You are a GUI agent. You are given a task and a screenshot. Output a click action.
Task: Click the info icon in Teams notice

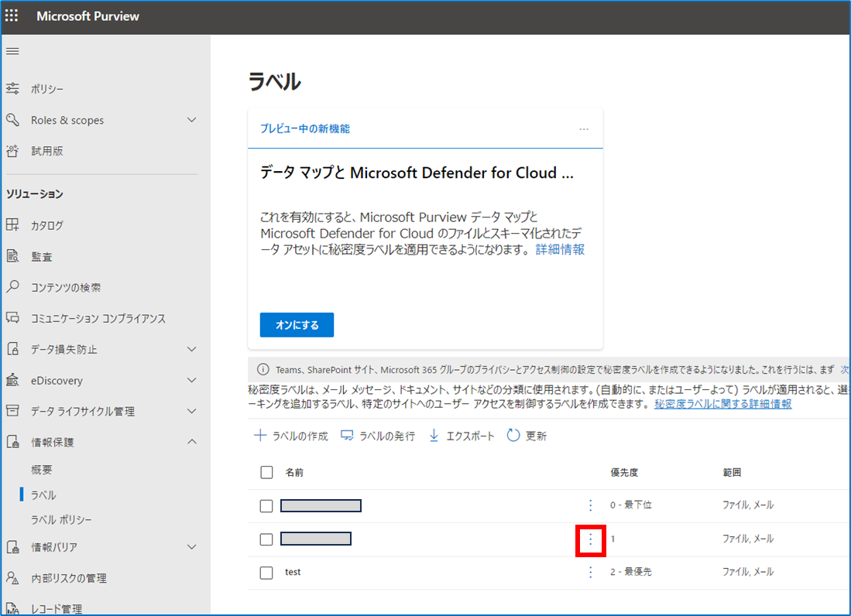click(263, 370)
